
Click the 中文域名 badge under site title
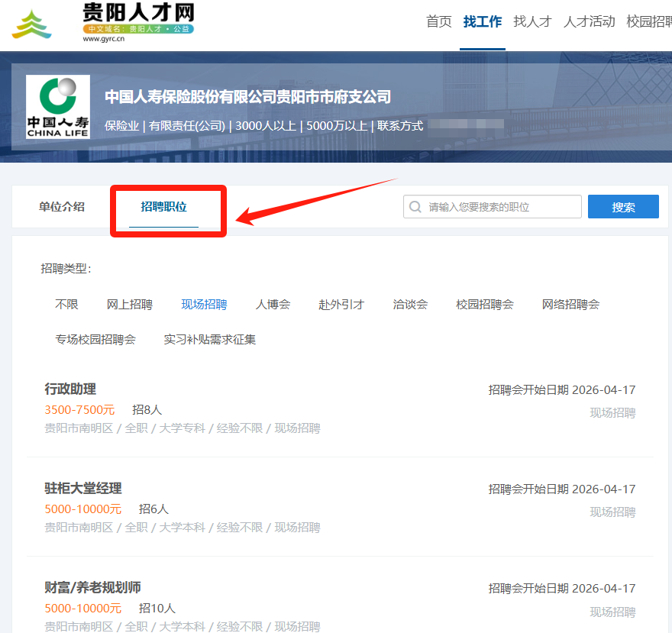pyautogui.click(x=138, y=29)
